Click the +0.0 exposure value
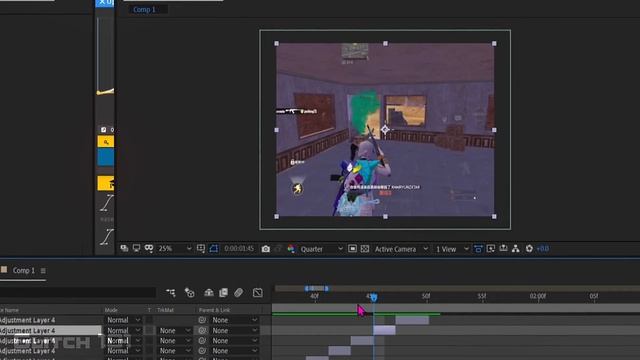The image size is (640, 360). [x=543, y=249]
